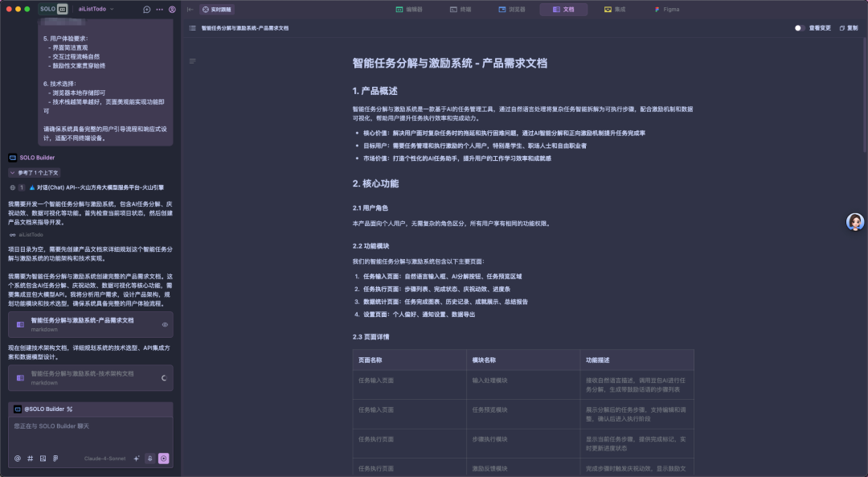Start a new chat with the plus bubble icon
868x477 pixels.
coord(147,10)
